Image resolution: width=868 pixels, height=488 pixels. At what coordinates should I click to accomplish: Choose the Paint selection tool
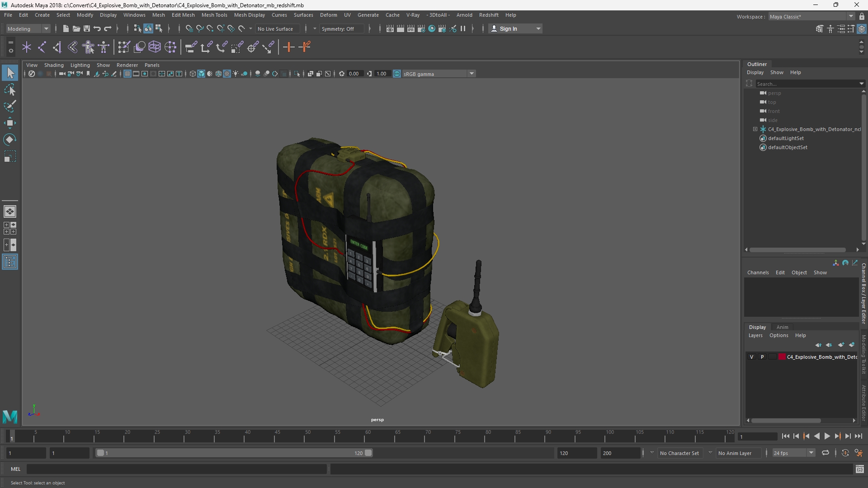coord(10,107)
